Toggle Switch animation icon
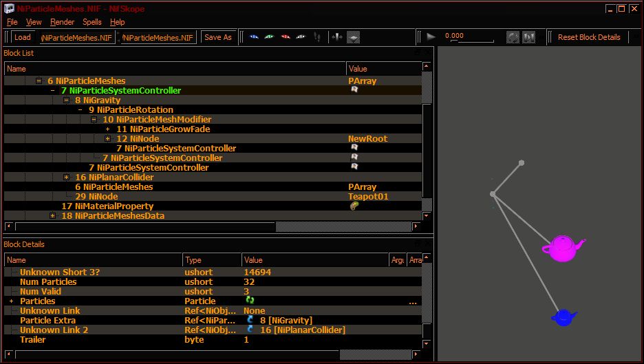Screen dimensions: 644x364 point(528,37)
